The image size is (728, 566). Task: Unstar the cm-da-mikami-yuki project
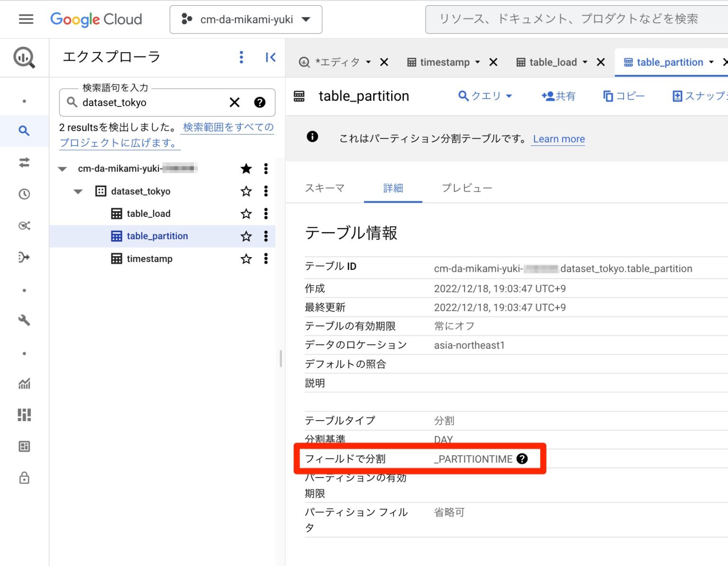click(246, 168)
